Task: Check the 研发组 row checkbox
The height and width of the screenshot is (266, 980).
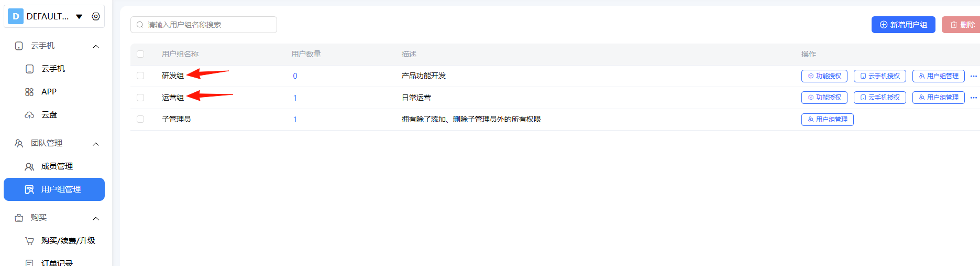Action: click(x=140, y=76)
